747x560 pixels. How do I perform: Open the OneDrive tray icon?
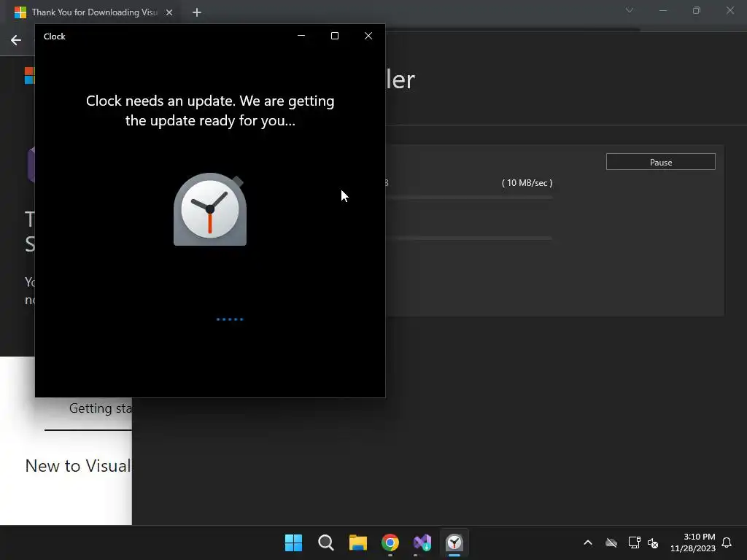point(611,542)
